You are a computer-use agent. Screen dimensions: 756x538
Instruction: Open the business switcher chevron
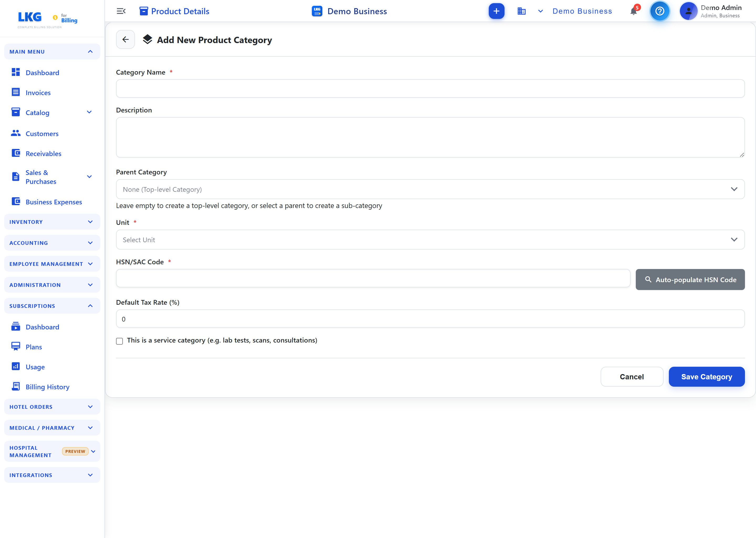(540, 11)
